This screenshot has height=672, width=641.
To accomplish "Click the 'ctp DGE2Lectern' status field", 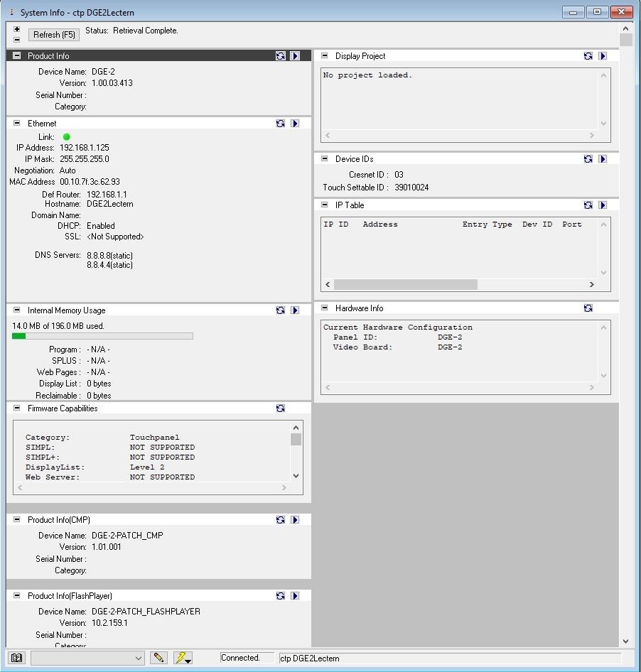I will coord(450,659).
